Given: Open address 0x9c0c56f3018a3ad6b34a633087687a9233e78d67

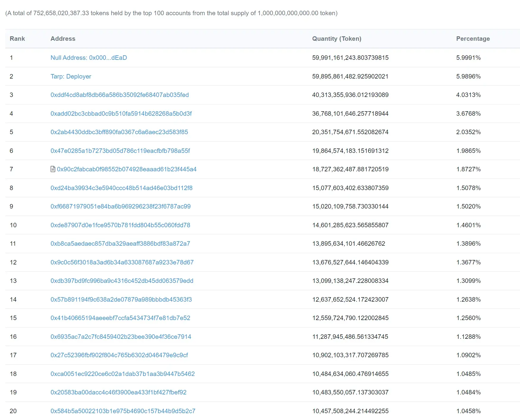Looking at the screenshot, I should tap(122, 262).
